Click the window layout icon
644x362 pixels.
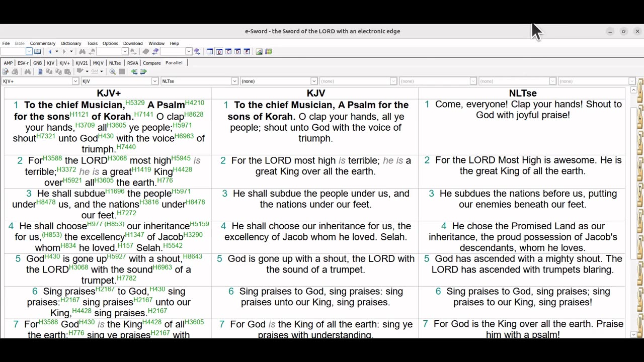pos(210,51)
